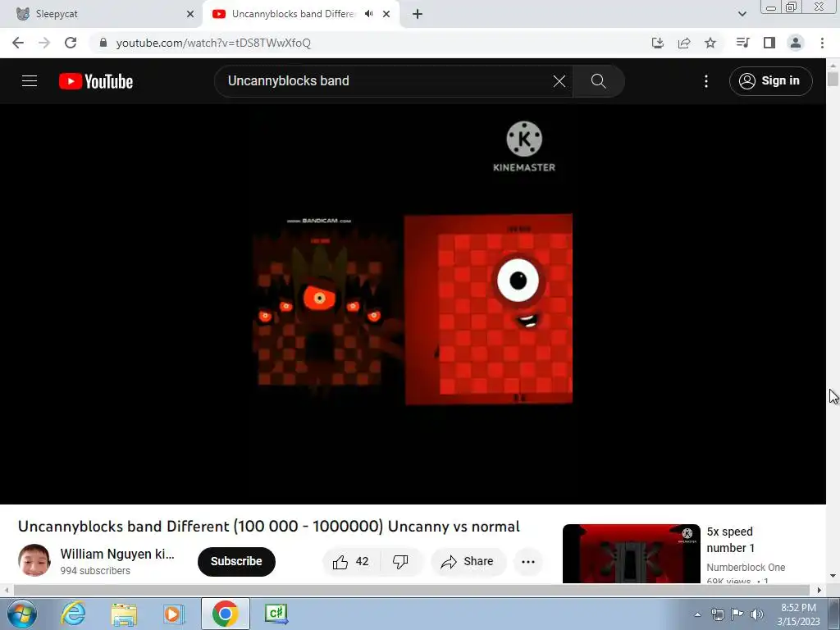Open the YouTube hamburger guide menu
This screenshot has width=840, height=630.
pyautogui.click(x=30, y=81)
